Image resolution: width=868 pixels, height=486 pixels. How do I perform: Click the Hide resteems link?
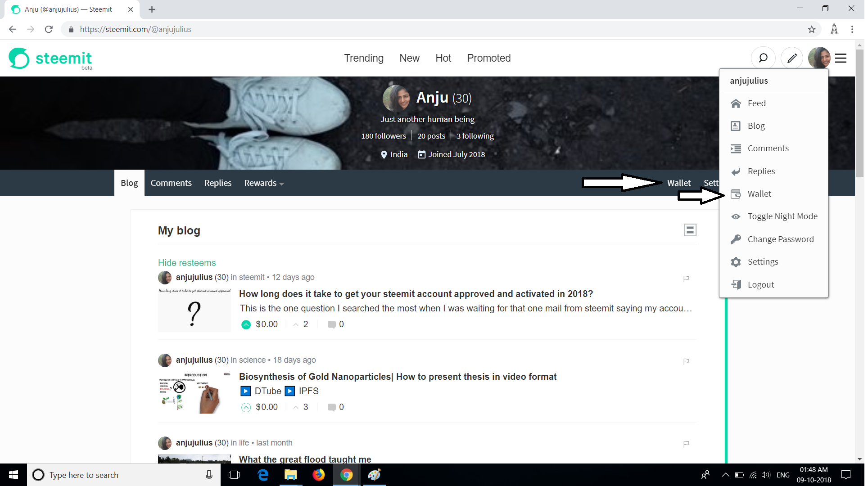click(187, 263)
